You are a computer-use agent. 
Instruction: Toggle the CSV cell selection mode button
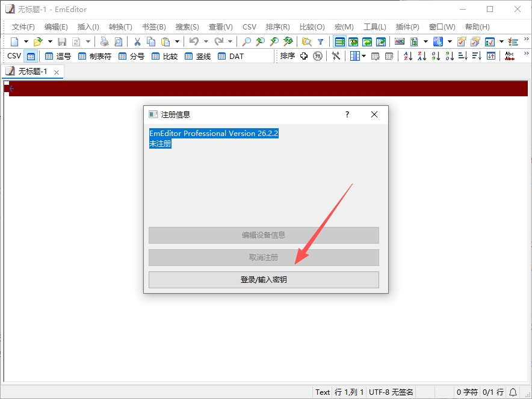[x=31, y=57]
